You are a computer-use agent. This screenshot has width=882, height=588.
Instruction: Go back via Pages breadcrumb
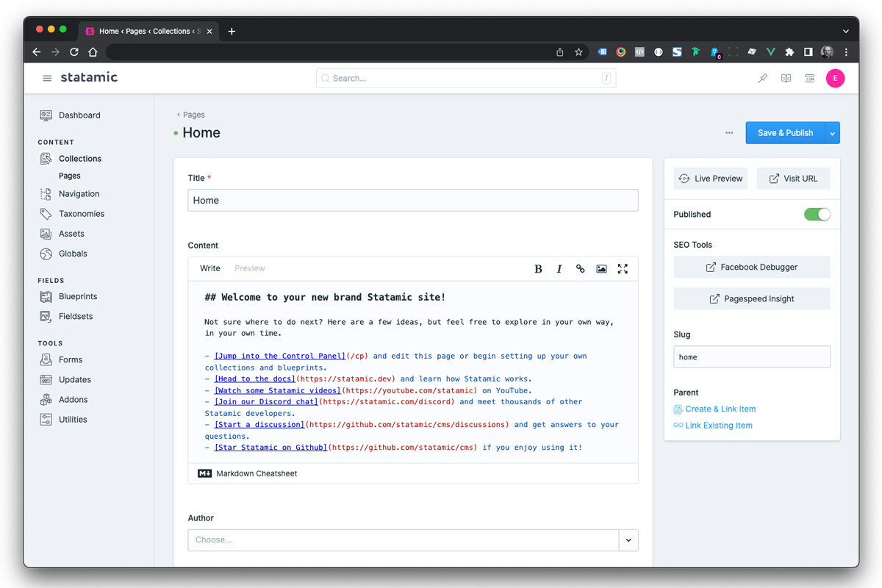[190, 115]
